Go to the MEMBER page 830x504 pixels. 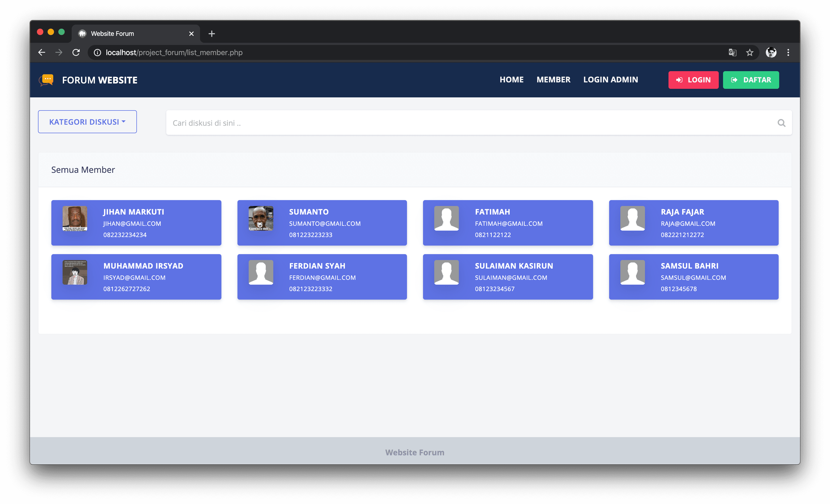coord(553,79)
